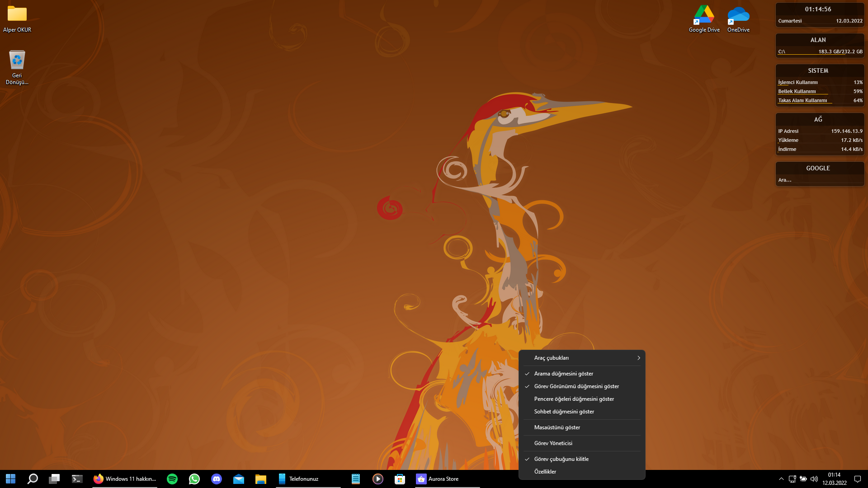Viewport: 868px width, 488px height.
Task: Open Spotify from the taskbar
Action: (x=172, y=479)
